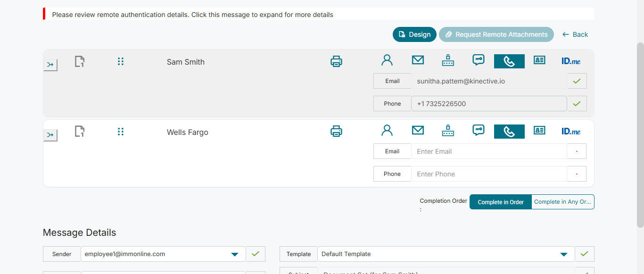This screenshot has width=644, height=274.
Task: Toggle phone authentication for Wells Fargo
Action: 509,132
